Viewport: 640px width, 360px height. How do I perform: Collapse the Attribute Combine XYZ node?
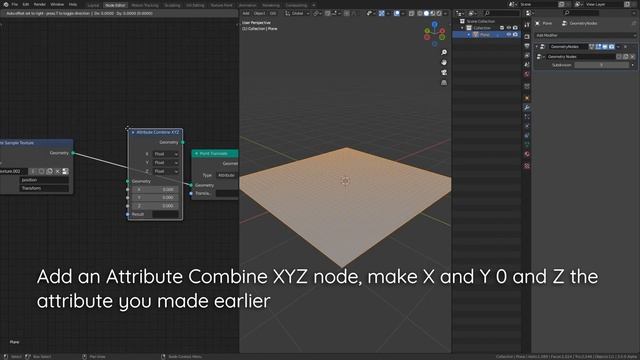click(x=133, y=132)
